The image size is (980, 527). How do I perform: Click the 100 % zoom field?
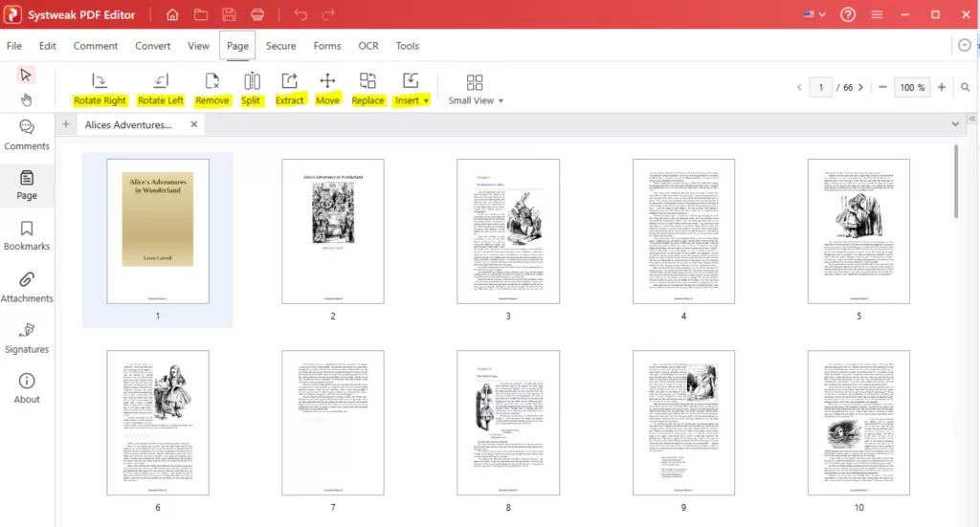[x=912, y=87]
